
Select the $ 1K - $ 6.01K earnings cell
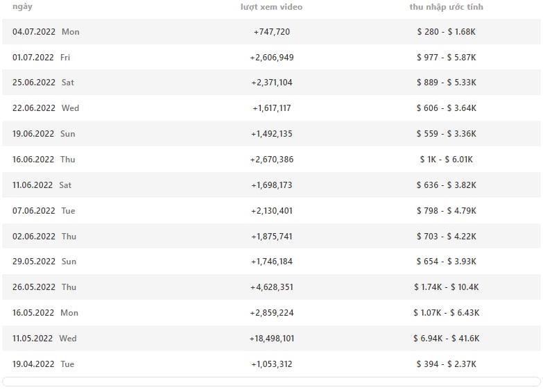(447, 159)
